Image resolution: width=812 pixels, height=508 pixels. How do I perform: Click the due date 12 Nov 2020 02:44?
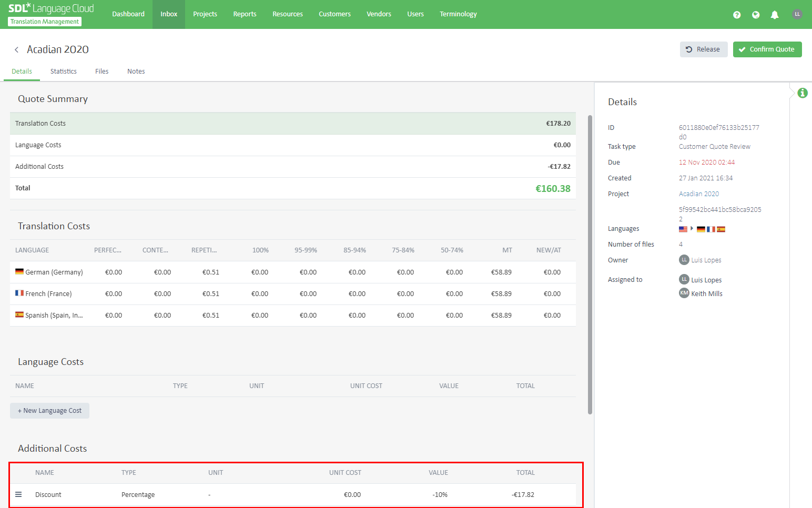[x=707, y=162]
